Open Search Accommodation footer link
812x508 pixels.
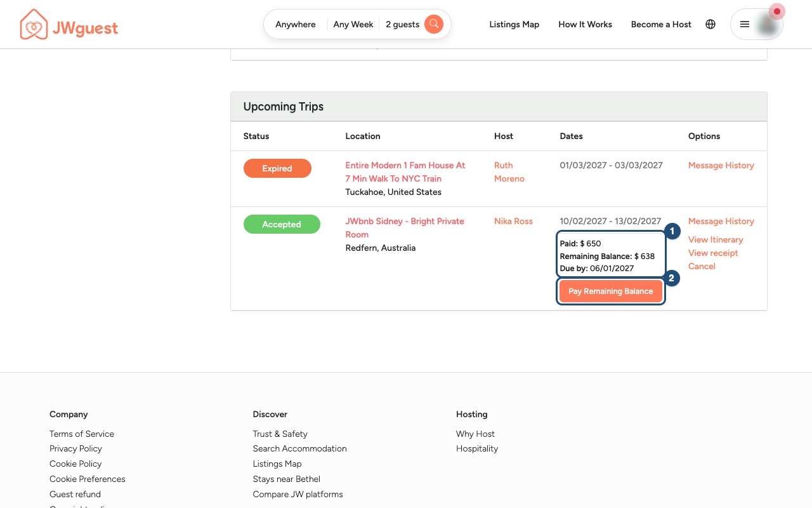(x=299, y=448)
